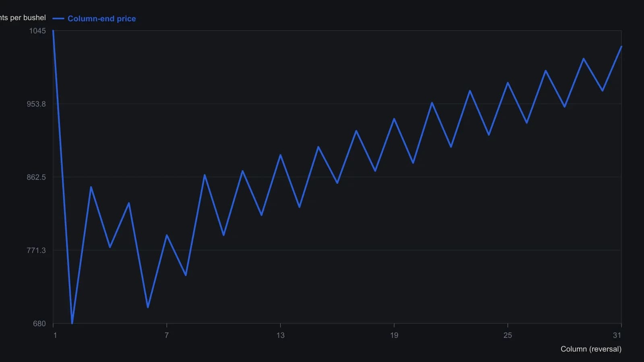Click the 771.3 y-axis label
The width and height of the screenshot is (644, 362).
pyautogui.click(x=37, y=251)
